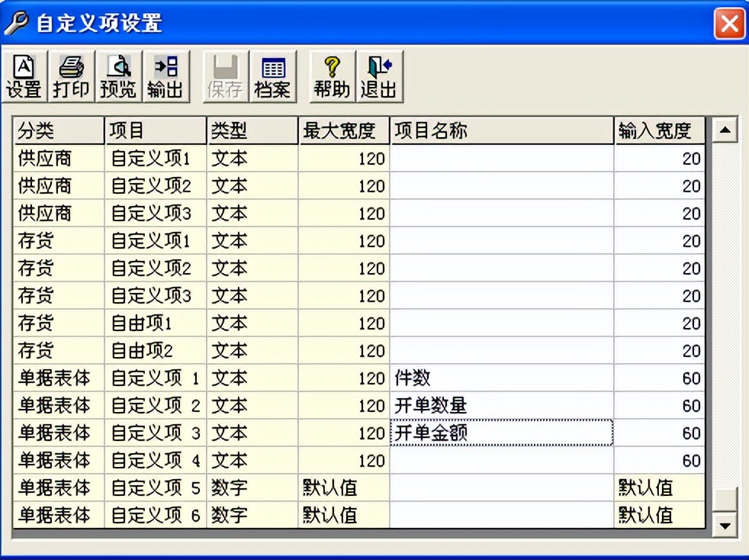Exit the dialog via the 退出 icon

(x=379, y=76)
